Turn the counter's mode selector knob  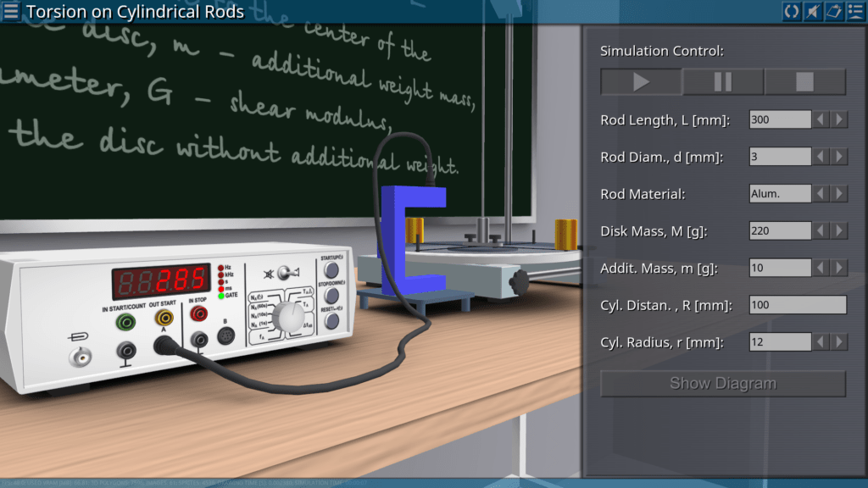289,317
